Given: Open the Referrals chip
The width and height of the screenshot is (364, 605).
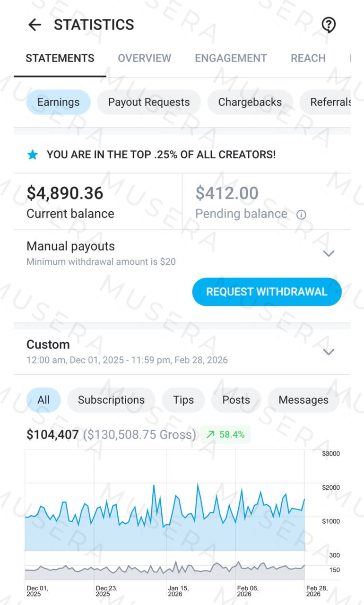Looking at the screenshot, I should 330,102.
